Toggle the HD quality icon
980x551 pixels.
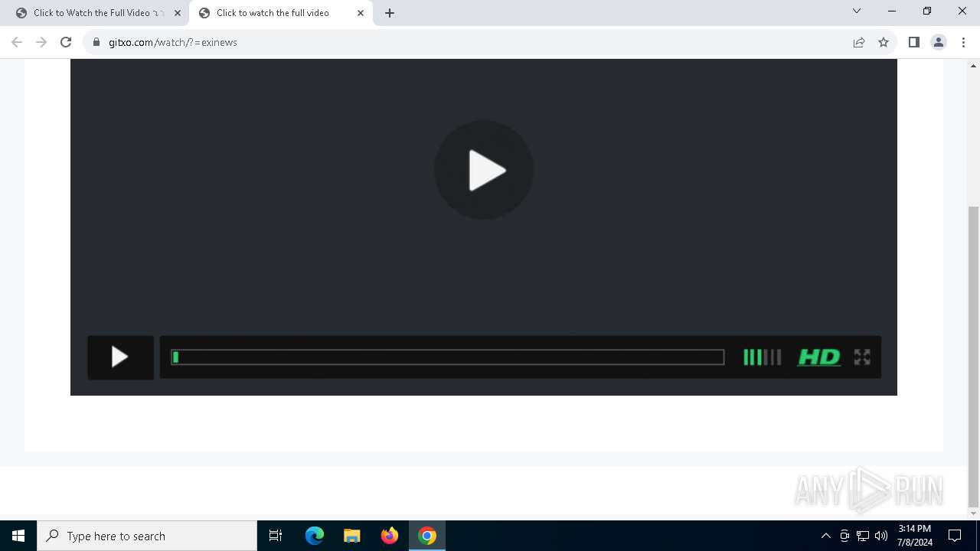tap(819, 357)
